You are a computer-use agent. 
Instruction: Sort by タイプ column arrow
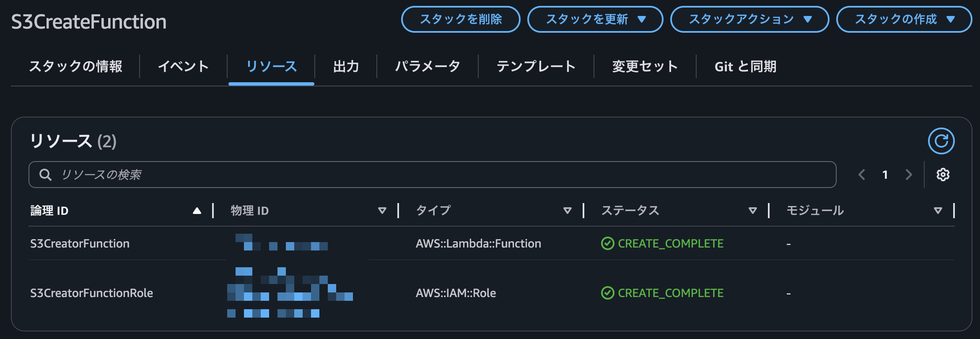pos(567,211)
